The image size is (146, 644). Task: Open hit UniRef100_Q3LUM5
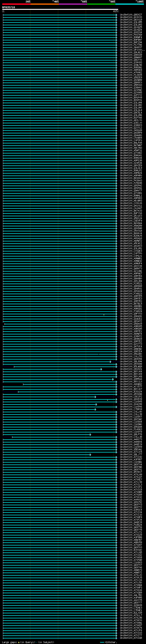131,22
